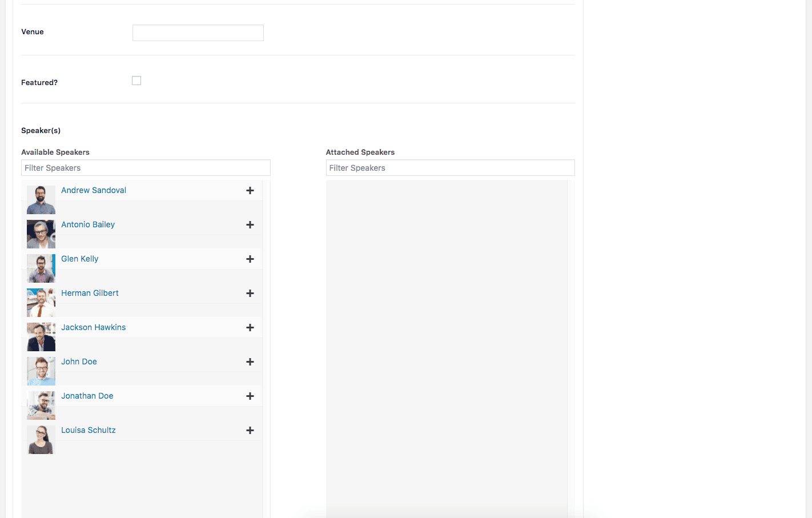Add Louisa Schultz using plus icon
The image size is (812, 518).
click(250, 431)
